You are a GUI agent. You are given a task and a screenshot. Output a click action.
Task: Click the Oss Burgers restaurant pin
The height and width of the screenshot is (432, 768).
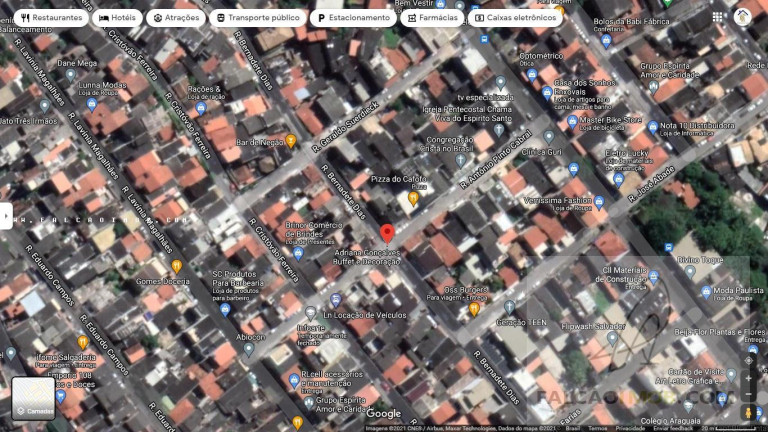pos(474,309)
